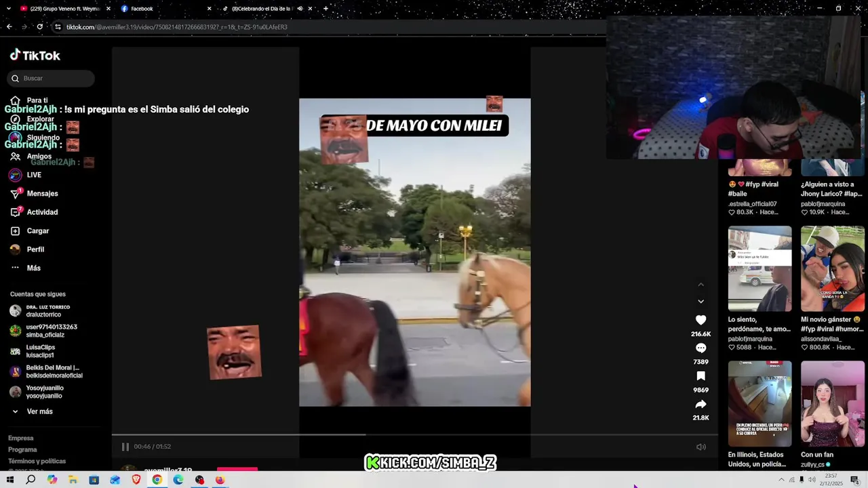
Task: Share the video with arrow icon
Action: coord(701,404)
